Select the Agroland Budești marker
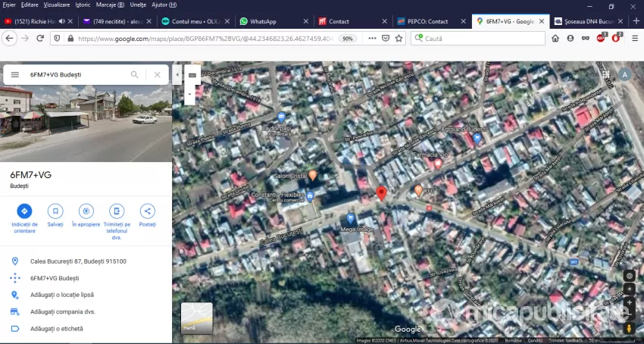Image resolution: width=644 pixels, height=344 pixels. click(x=477, y=138)
